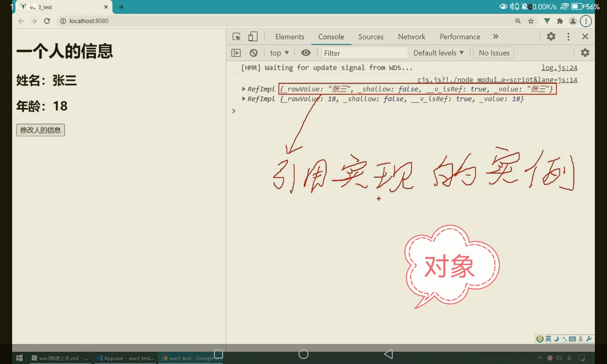Open DevTools settings gear in tab bar
The height and width of the screenshot is (364, 607).
click(551, 36)
